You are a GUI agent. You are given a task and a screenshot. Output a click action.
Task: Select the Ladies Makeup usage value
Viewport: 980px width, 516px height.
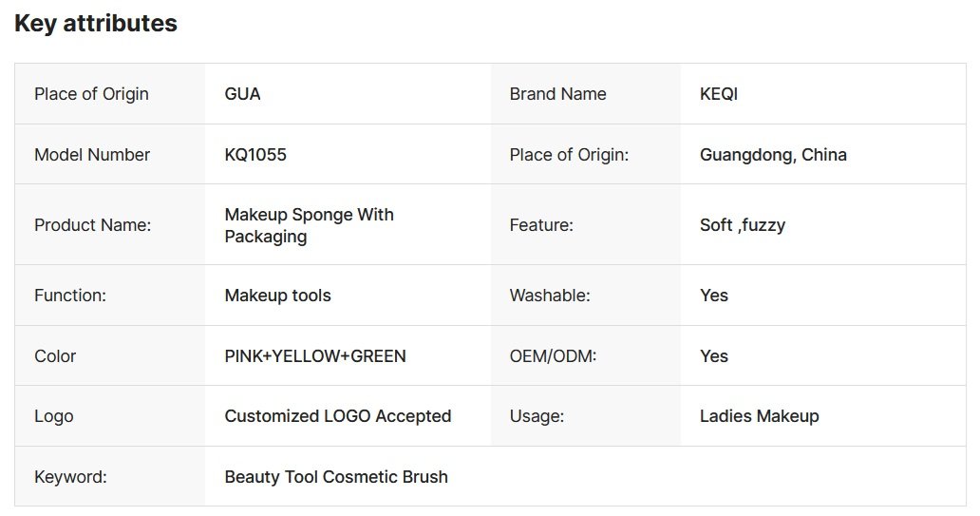pos(760,416)
